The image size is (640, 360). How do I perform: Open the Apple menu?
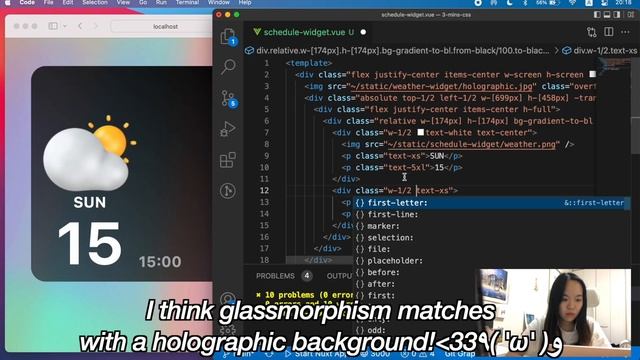point(8,2)
